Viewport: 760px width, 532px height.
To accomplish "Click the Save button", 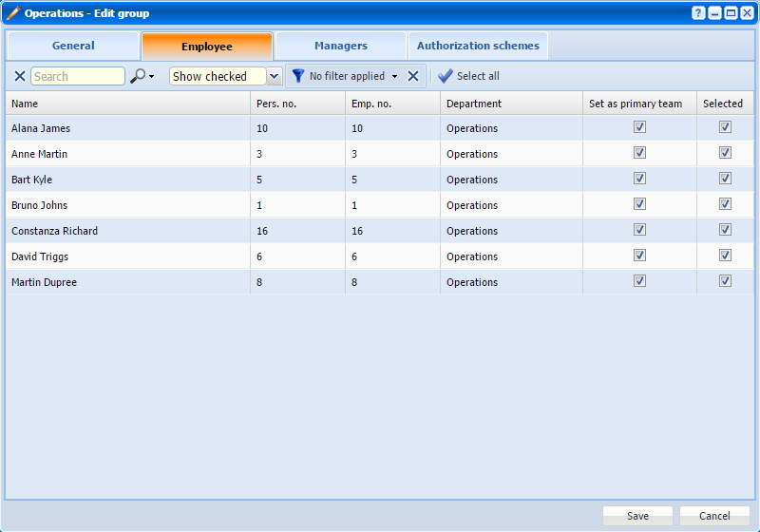I will [637, 516].
